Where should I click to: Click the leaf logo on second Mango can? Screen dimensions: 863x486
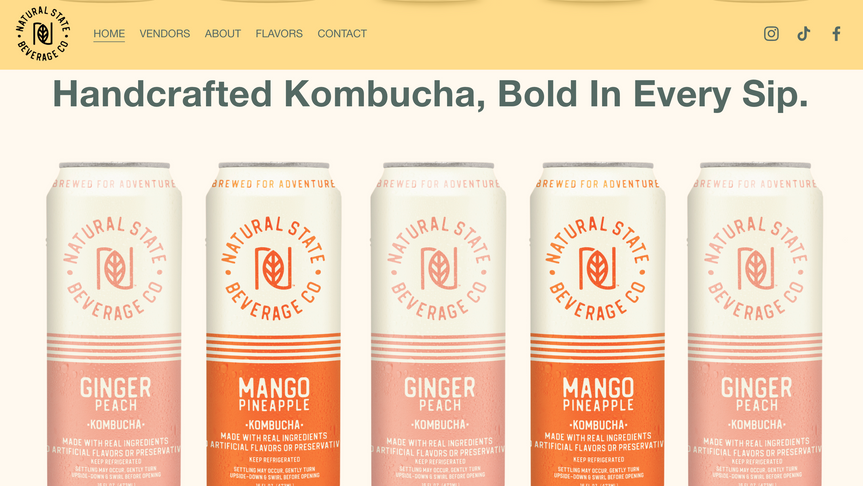598,269
